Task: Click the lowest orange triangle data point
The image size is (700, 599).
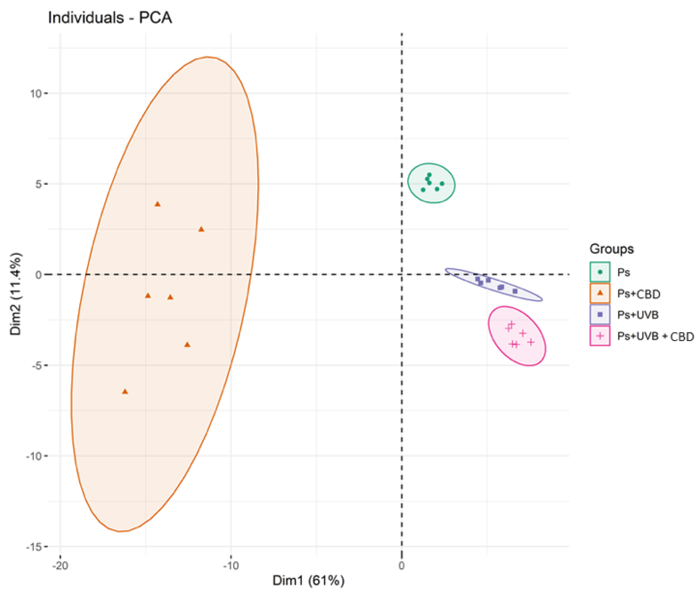Action: (125, 391)
